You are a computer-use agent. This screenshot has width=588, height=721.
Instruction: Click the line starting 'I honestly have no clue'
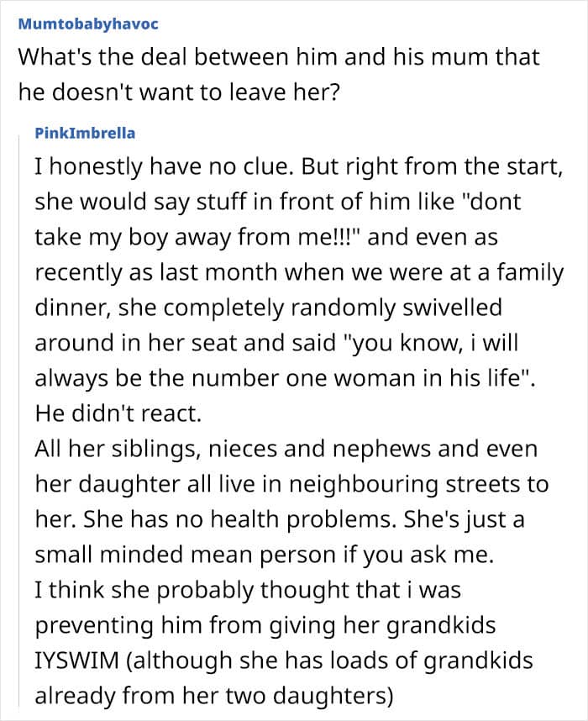point(299,166)
